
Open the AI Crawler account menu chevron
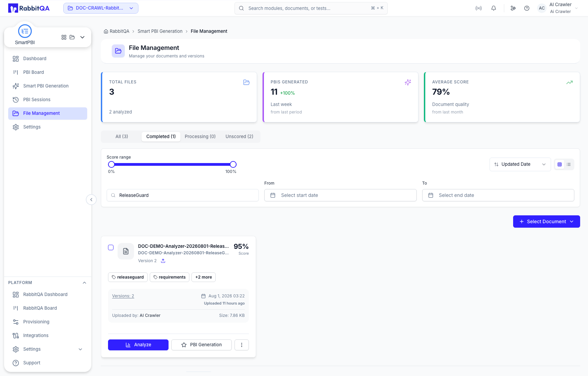coord(576,8)
